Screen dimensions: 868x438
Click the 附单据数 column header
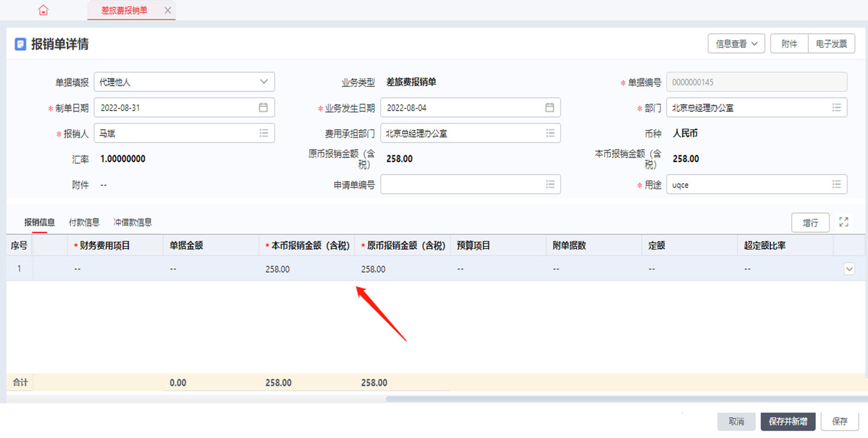(594, 246)
